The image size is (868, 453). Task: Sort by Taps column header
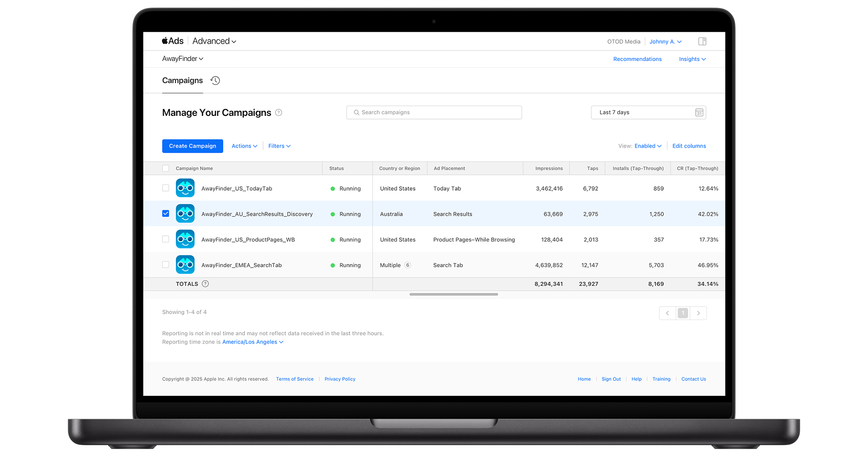pyautogui.click(x=593, y=169)
